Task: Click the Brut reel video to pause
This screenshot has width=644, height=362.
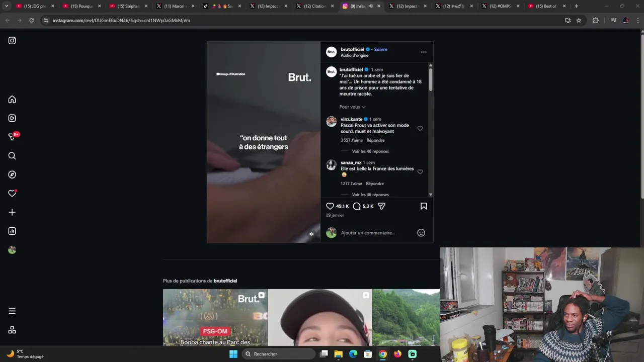Action: pyautogui.click(x=264, y=142)
